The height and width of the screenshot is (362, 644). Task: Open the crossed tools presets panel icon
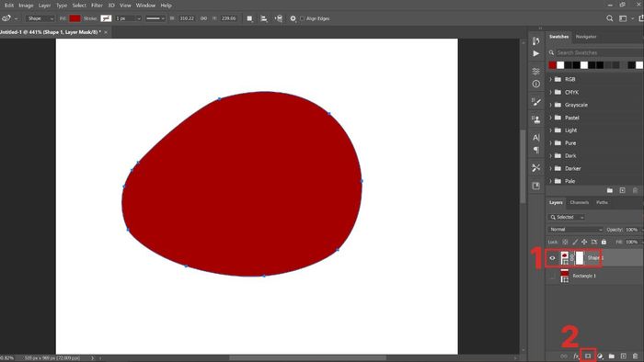point(536,167)
